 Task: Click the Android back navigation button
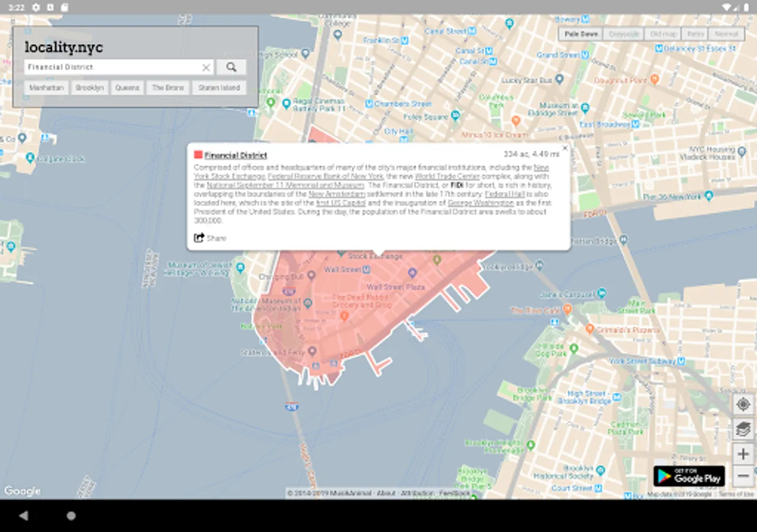(x=24, y=515)
